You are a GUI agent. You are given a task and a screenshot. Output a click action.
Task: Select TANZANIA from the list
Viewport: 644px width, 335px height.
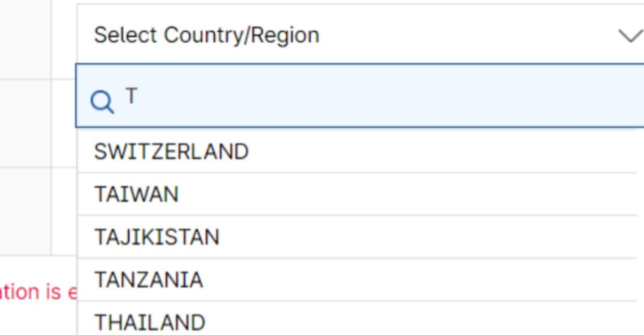(148, 280)
